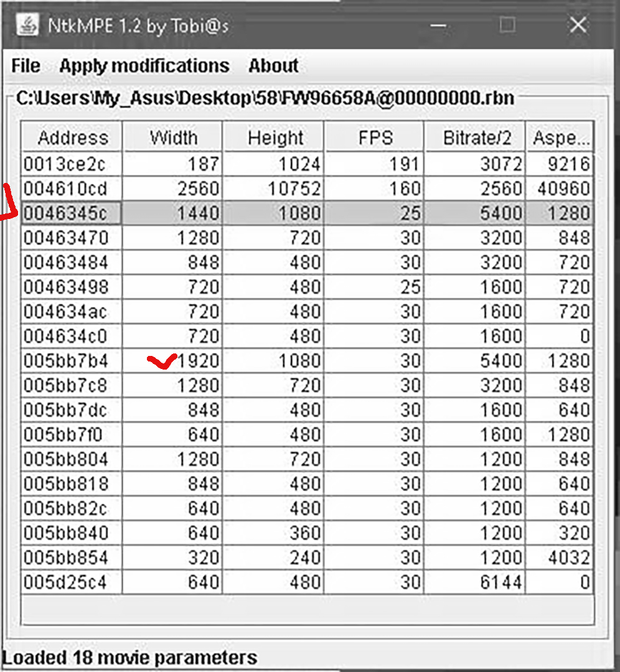
Task: Click the Width column header
Action: coord(173,138)
